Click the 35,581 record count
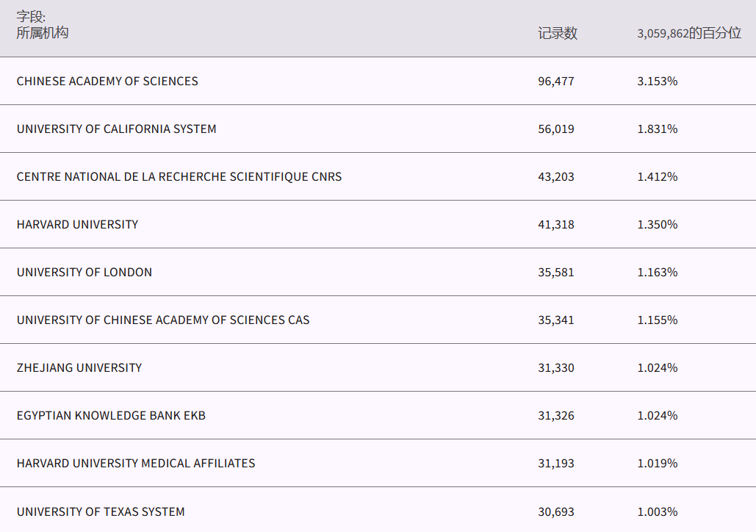The height and width of the screenshot is (532, 756). 555,273
